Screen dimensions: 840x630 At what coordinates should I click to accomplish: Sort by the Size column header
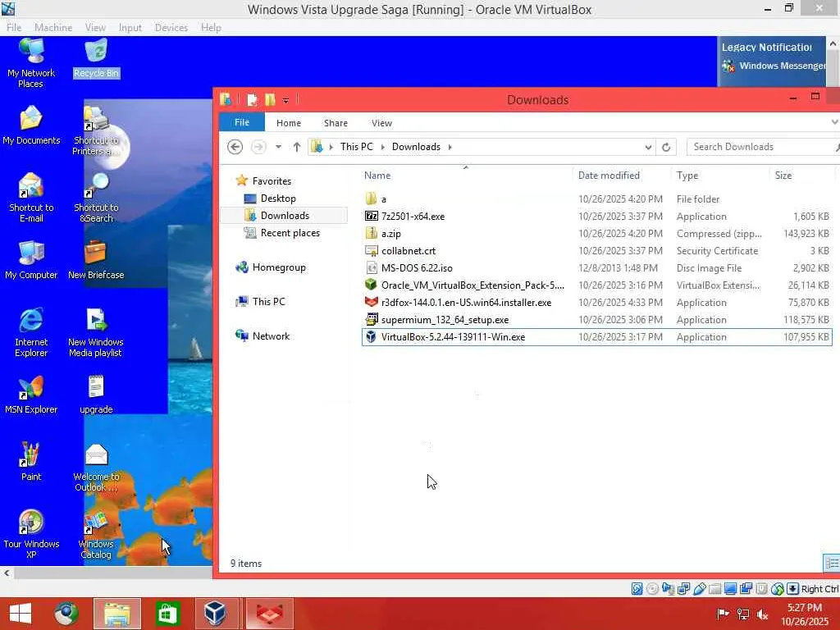(783, 176)
